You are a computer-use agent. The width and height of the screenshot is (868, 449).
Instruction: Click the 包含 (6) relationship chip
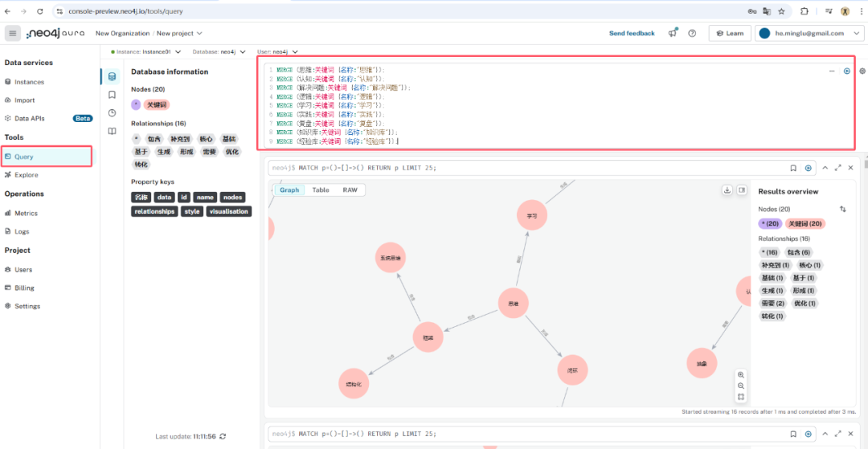(x=798, y=252)
